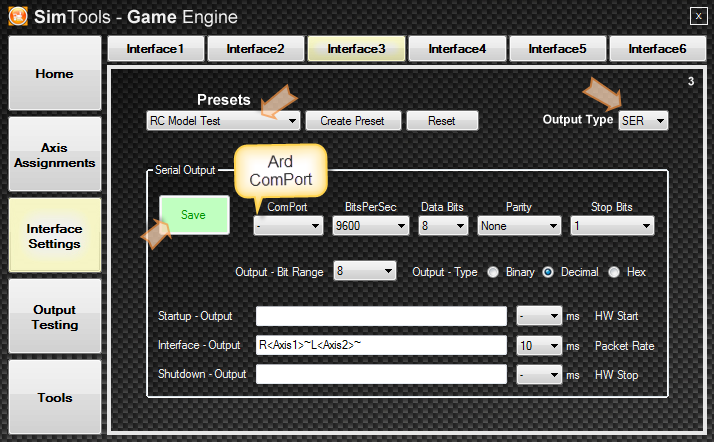This screenshot has width=714, height=442.
Task: Expand the Output - Bit Range dropdown
Action: [365, 271]
